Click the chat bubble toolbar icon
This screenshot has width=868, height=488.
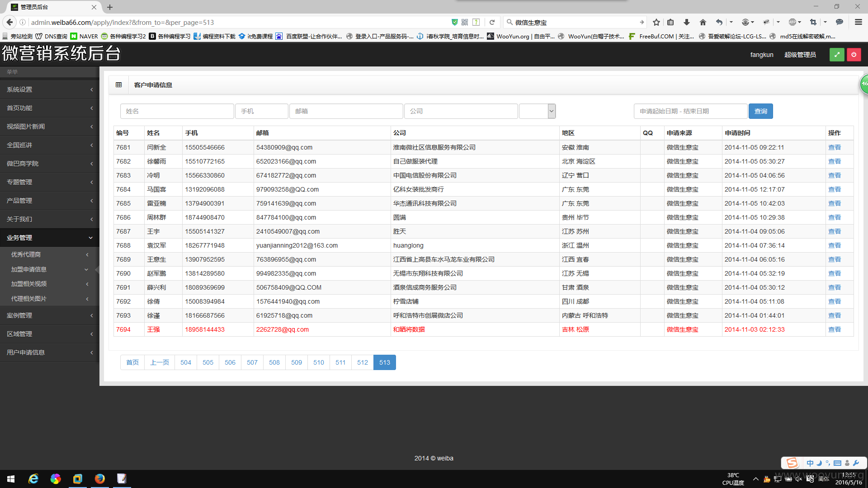point(840,22)
